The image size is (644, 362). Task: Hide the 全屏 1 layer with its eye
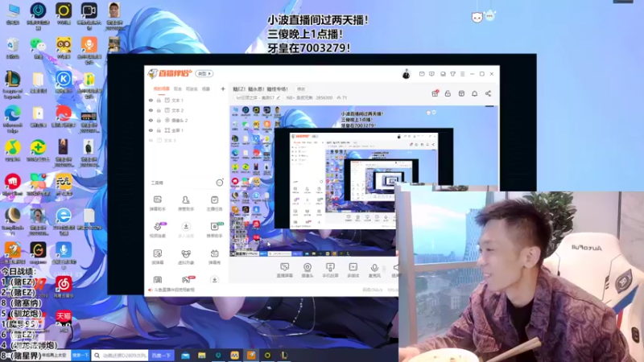(151, 130)
